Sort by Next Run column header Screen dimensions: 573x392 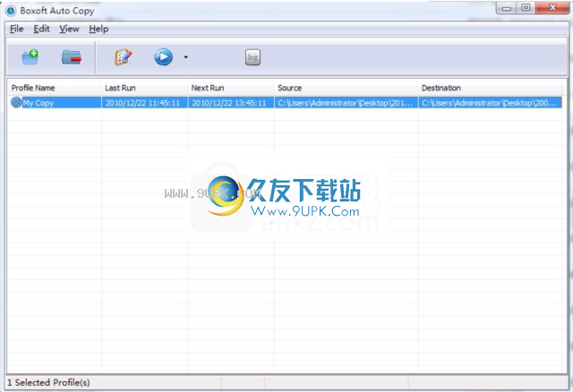click(231, 88)
